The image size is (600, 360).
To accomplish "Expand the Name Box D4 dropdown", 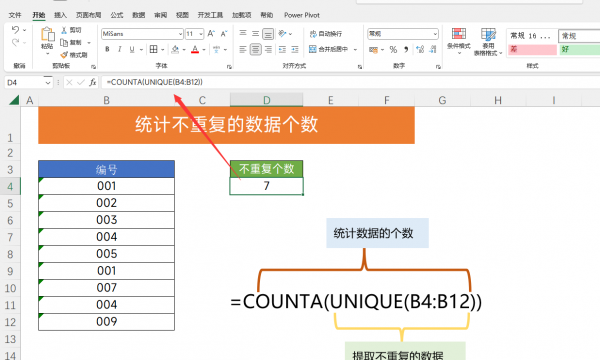I will coord(48,82).
